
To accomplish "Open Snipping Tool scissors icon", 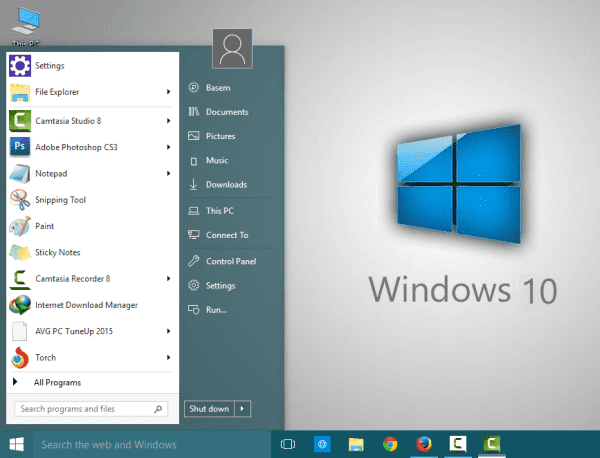I will [20, 200].
